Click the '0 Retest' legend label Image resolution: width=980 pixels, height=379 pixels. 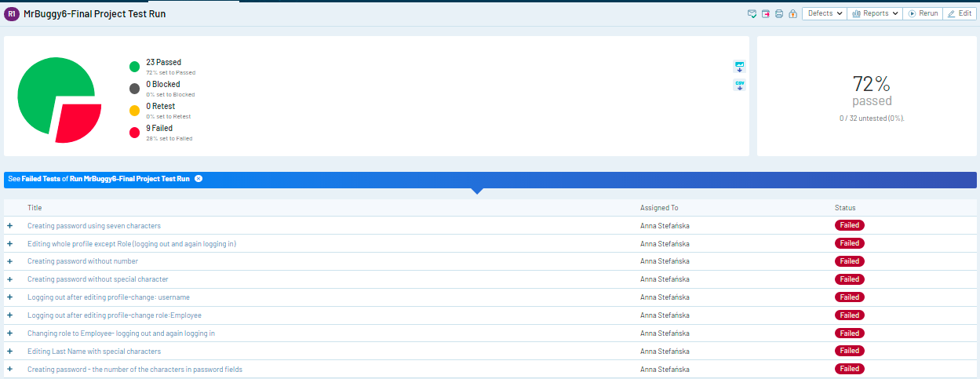(x=160, y=106)
